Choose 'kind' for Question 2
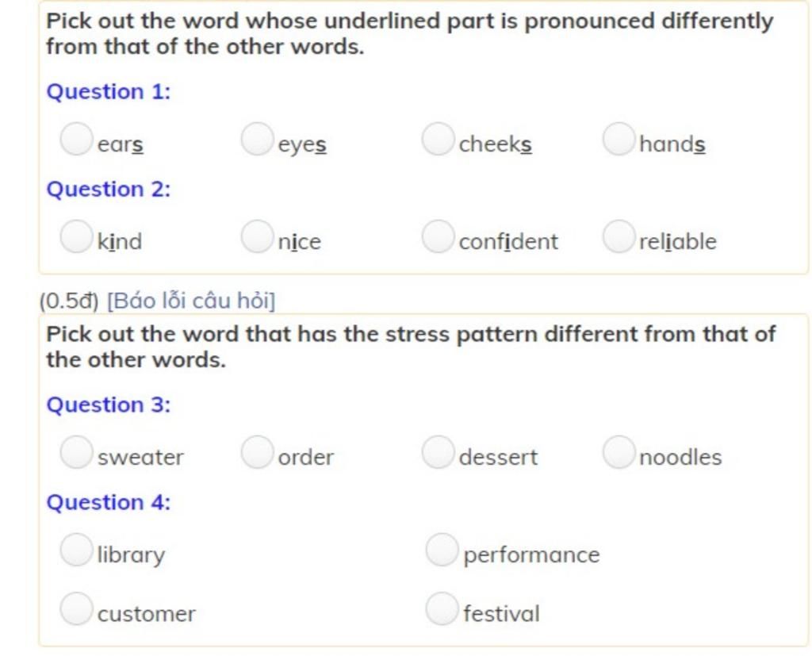The image size is (812, 656). click(x=77, y=236)
